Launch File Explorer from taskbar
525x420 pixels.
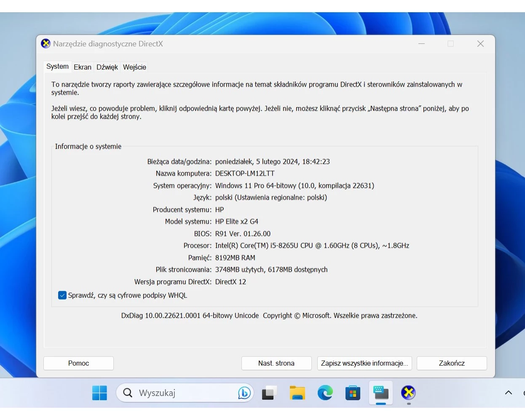pyautogui.click(x=297, y=393)
